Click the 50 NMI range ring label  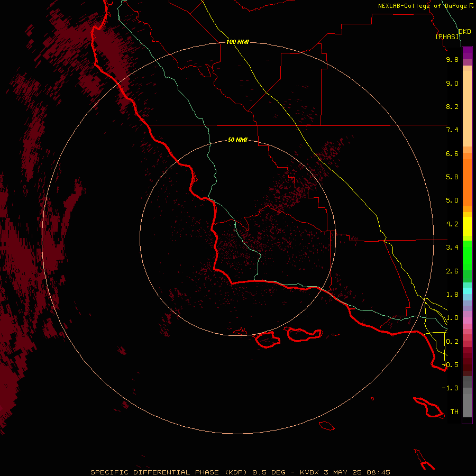click(x=237, y=140)
